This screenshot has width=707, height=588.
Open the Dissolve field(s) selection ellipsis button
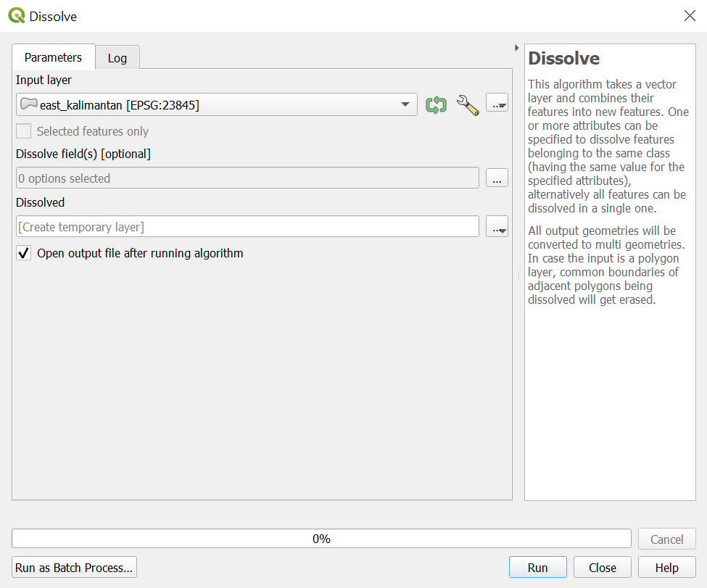coord(497,178)
